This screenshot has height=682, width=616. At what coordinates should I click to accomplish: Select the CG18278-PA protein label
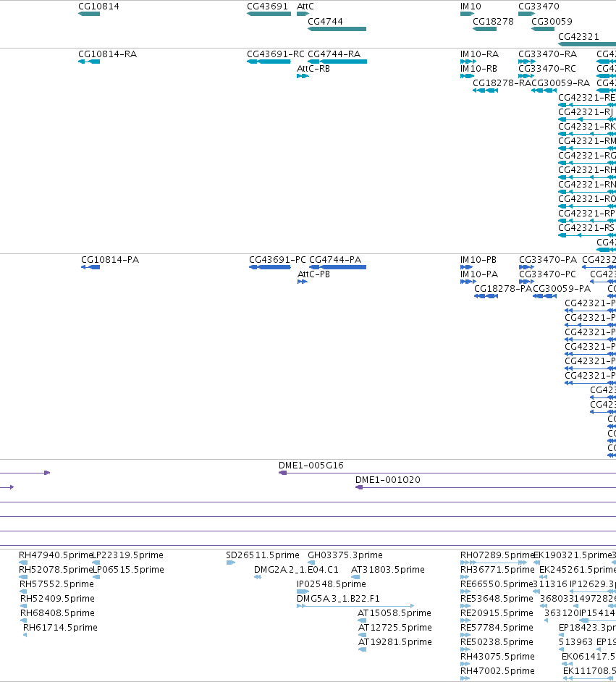pos(503,289)
